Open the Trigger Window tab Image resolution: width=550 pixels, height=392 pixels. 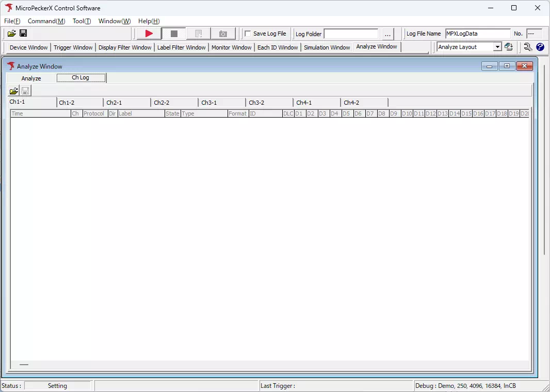click(x=73, y=47)
